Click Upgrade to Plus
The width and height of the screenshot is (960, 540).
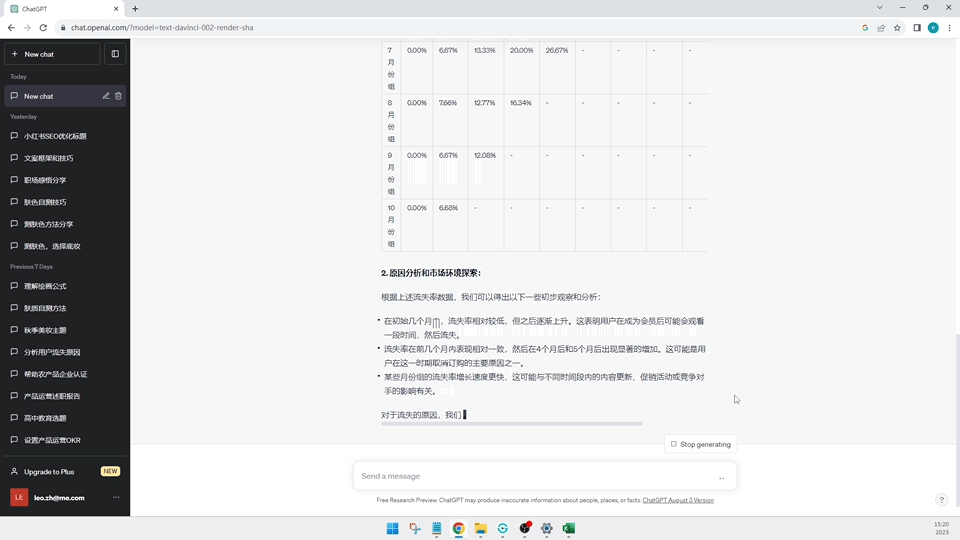point(49,471)
